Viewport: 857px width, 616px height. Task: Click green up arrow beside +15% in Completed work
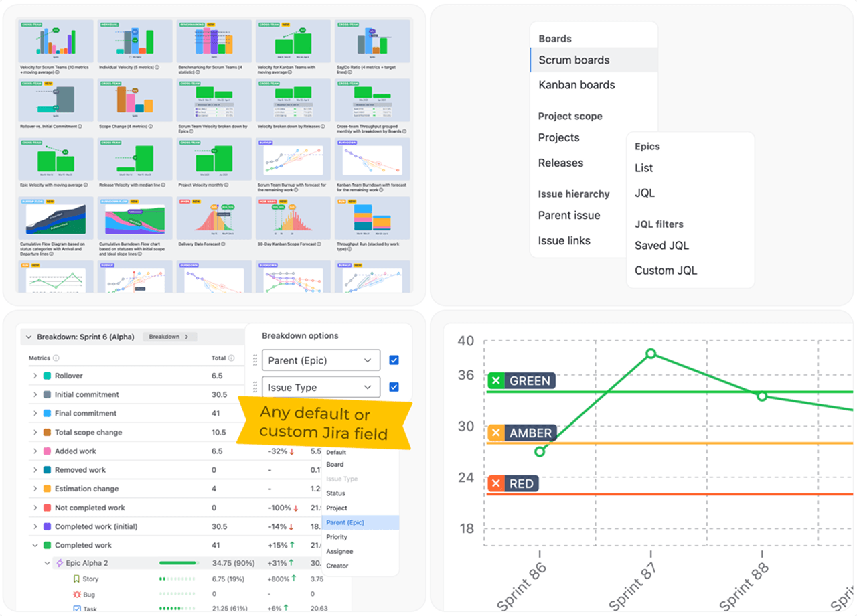(x=293, y=545)
